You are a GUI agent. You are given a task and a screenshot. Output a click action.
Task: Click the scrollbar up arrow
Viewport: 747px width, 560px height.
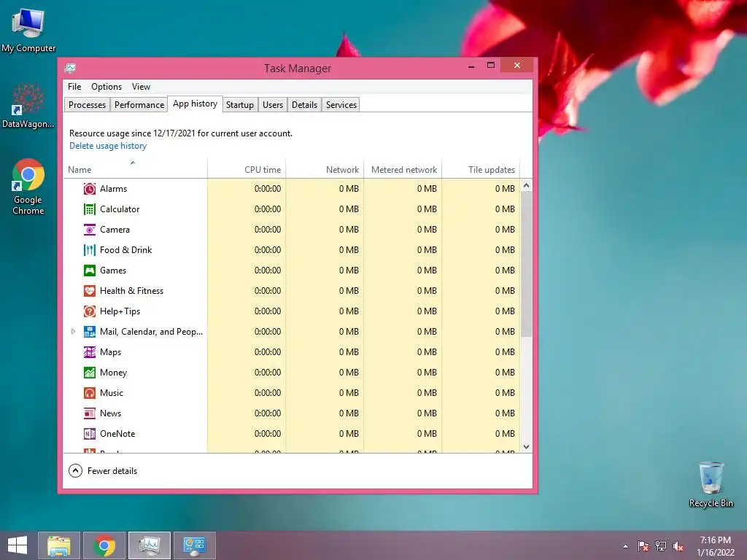click(x=527, y=185)
